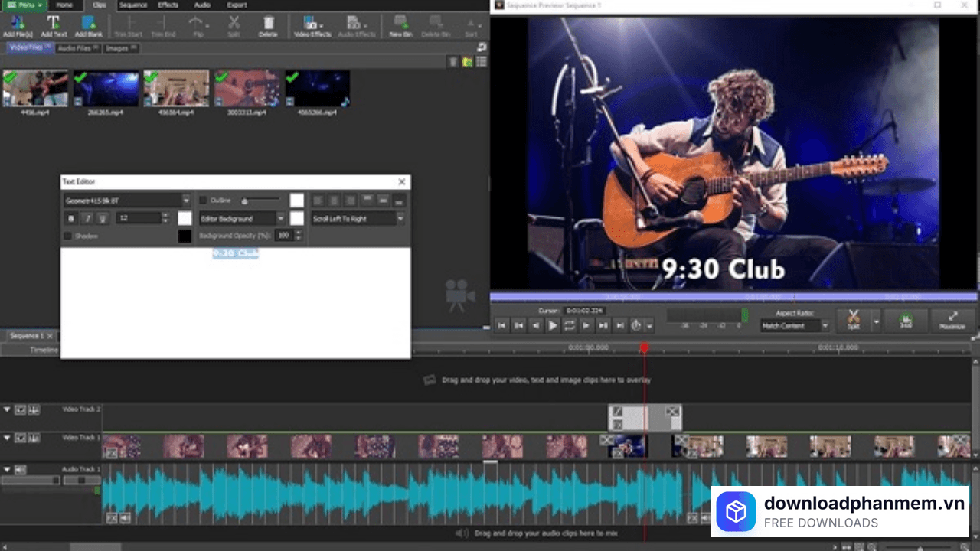Open the Video Effects tool
Viewport: 980px width, 551px height.
pos(312,26)
